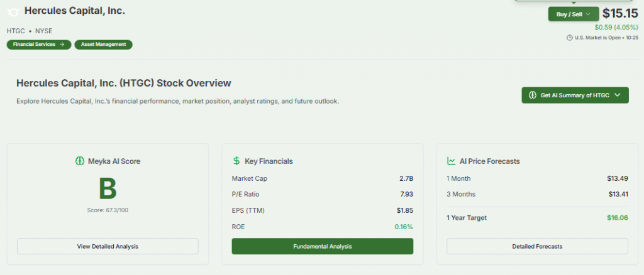Click the $0.59 (4.05%) price change

(616, 28)
